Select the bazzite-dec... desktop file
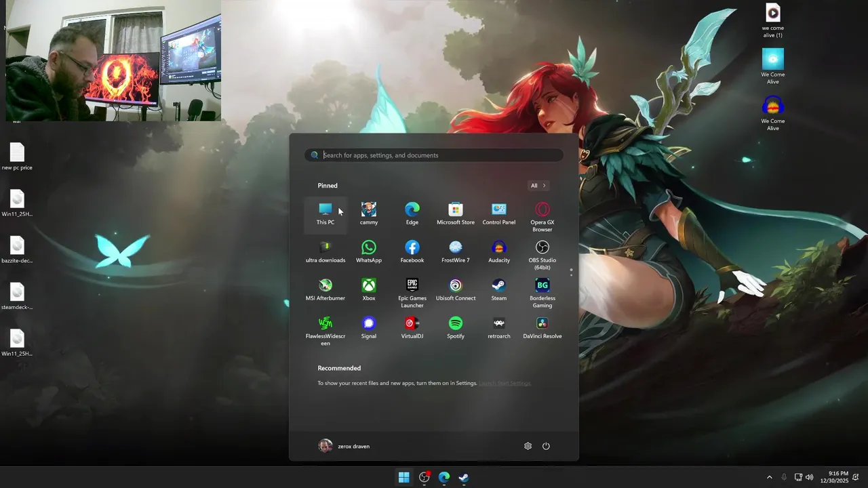 (17, 249)
